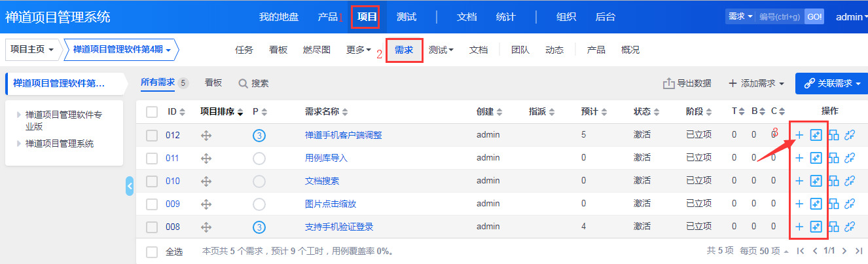Image resolution: width=868 pixels, height=264 pixels.
Task: Expand 禅道项目管理系统 tree node
Action: (19, 143)
